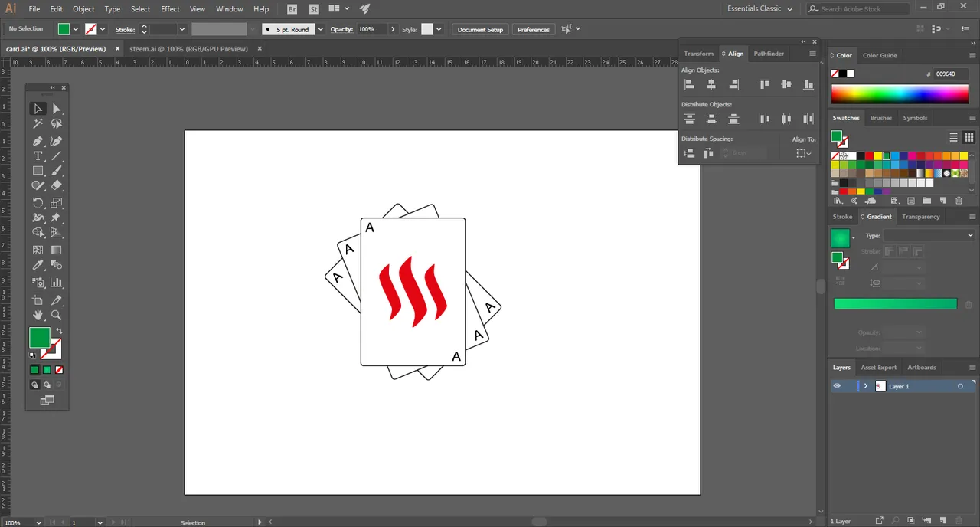Open the Color Guide tab
The height and width of the screenshot is (527, 980).
tap(880, 55)
